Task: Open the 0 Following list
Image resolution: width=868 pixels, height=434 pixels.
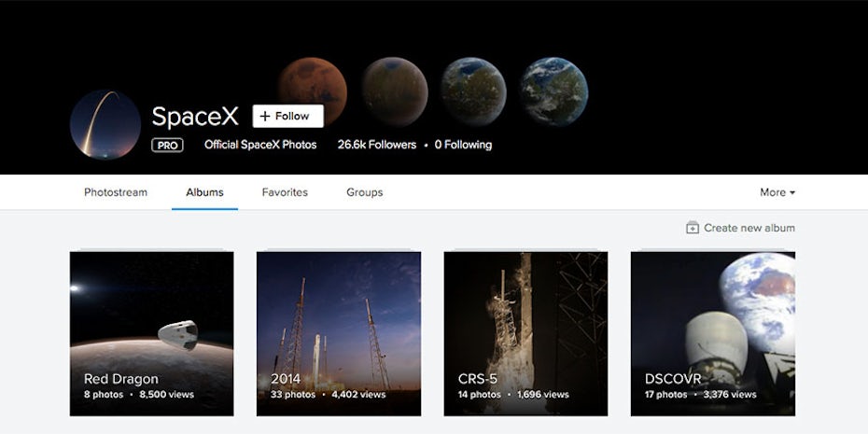Action: (x=463, y=145)
